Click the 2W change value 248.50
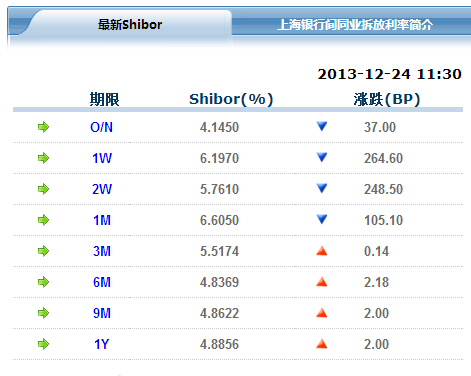This screenshot has height=376, width=471. (383, 189)
